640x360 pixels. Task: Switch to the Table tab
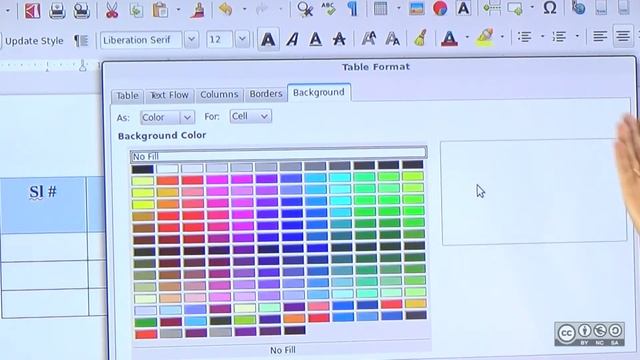(127, 96)
